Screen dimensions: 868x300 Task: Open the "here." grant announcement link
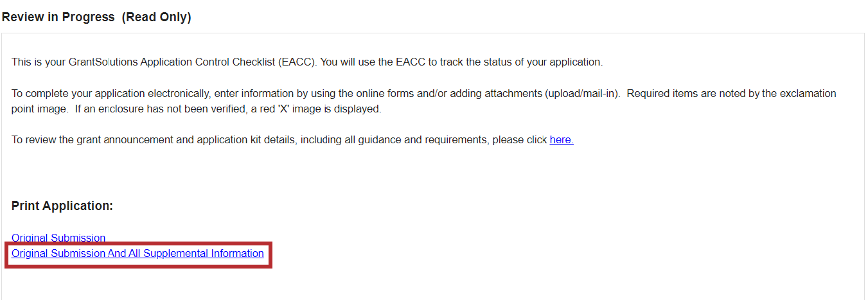(x=561, y=139)
